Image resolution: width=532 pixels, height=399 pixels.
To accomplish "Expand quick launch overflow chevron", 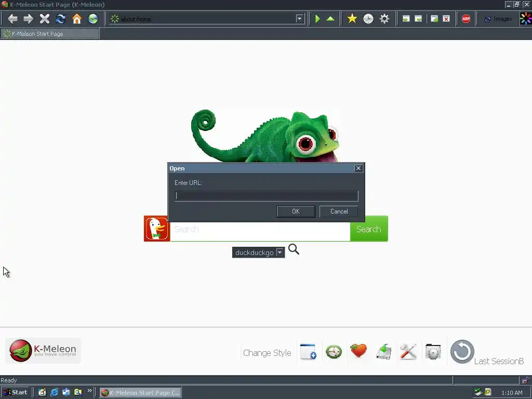I will (x=89, y=391).
